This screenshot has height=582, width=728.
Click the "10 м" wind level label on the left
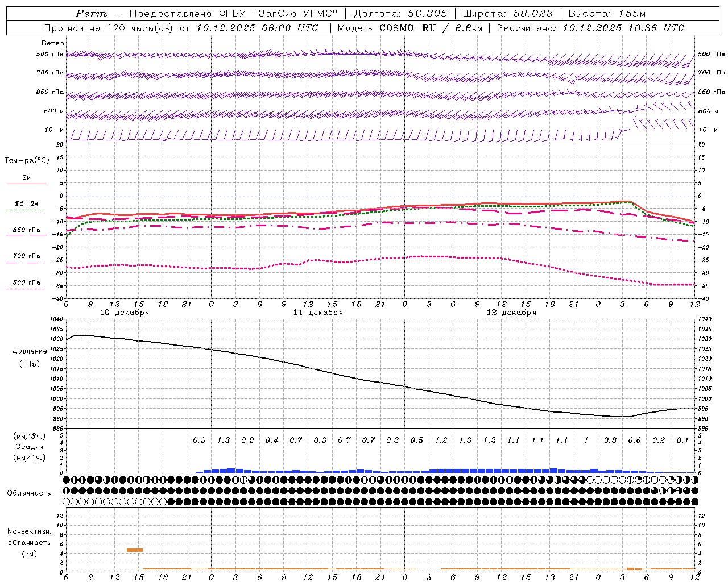(54, 130)
